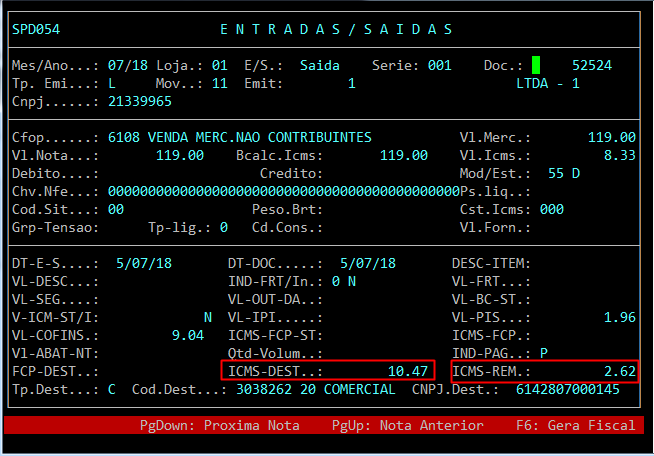Click PgDown: Proxima Nota in bottom bar
This screenshot has width=654, height=456.
pos(219,425)
